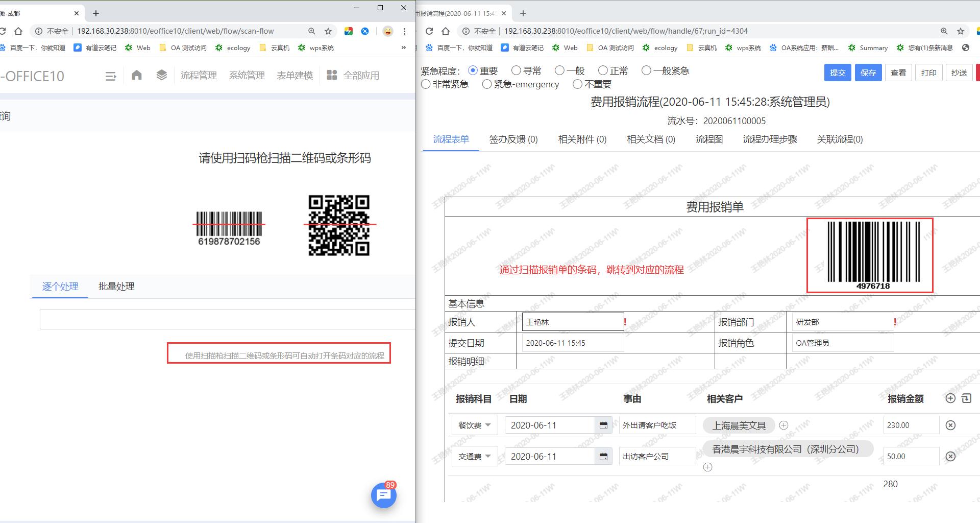Click the stacked layers icon beside home
Image resolution: width=980 pixels, height=523 pixels.
tap(161, 75)
